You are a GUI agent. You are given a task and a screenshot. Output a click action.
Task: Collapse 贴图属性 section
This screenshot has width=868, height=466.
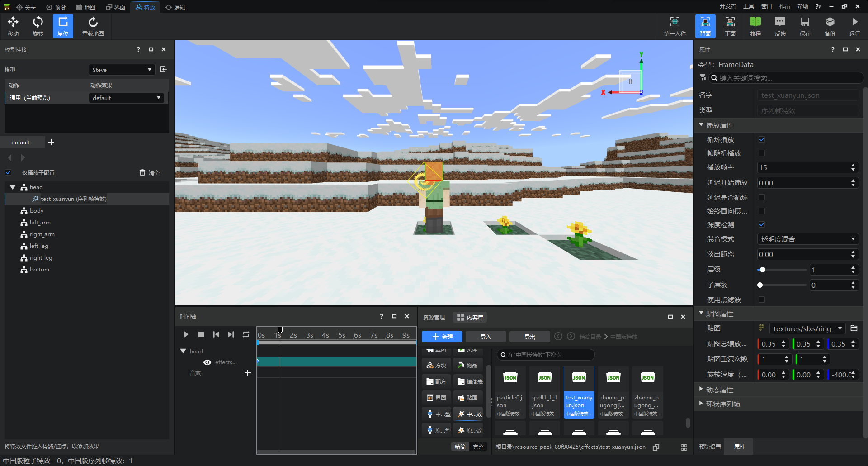click(701, 313)
